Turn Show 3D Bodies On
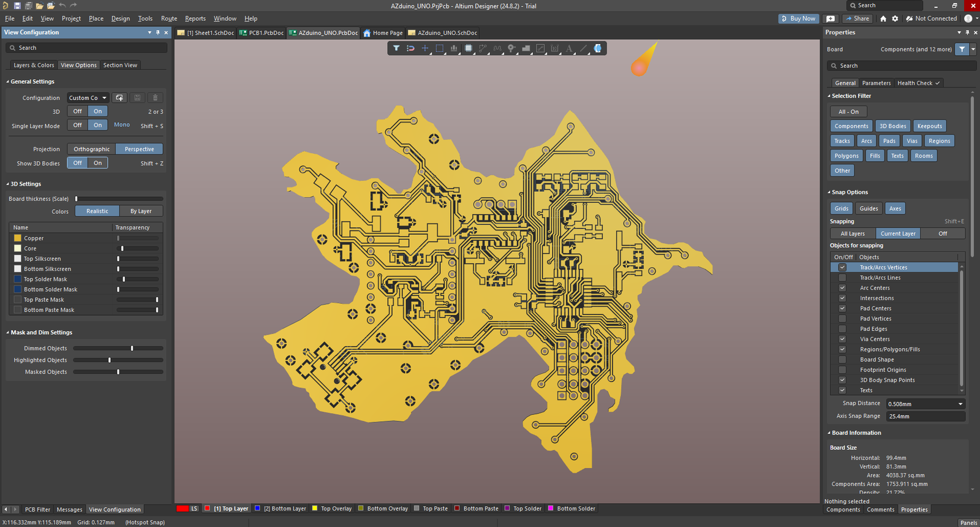 point(98,163)
